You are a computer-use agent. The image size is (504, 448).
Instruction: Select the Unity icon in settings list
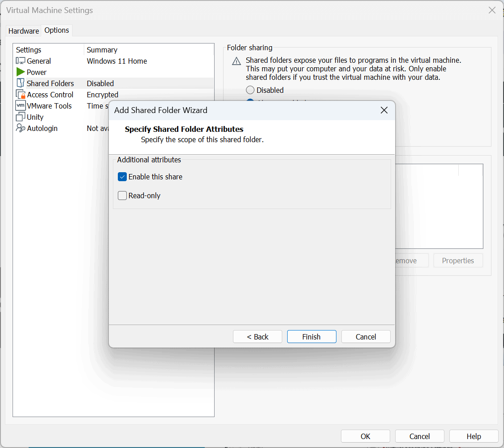21,117
